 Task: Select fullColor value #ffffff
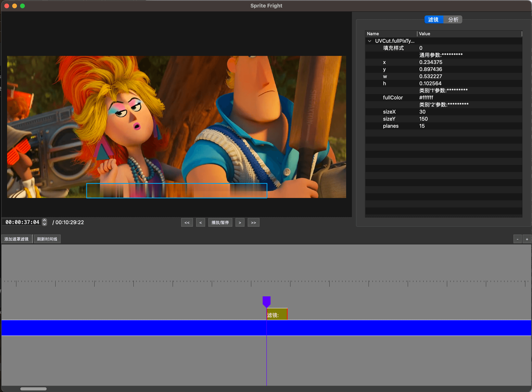point(426,98)
